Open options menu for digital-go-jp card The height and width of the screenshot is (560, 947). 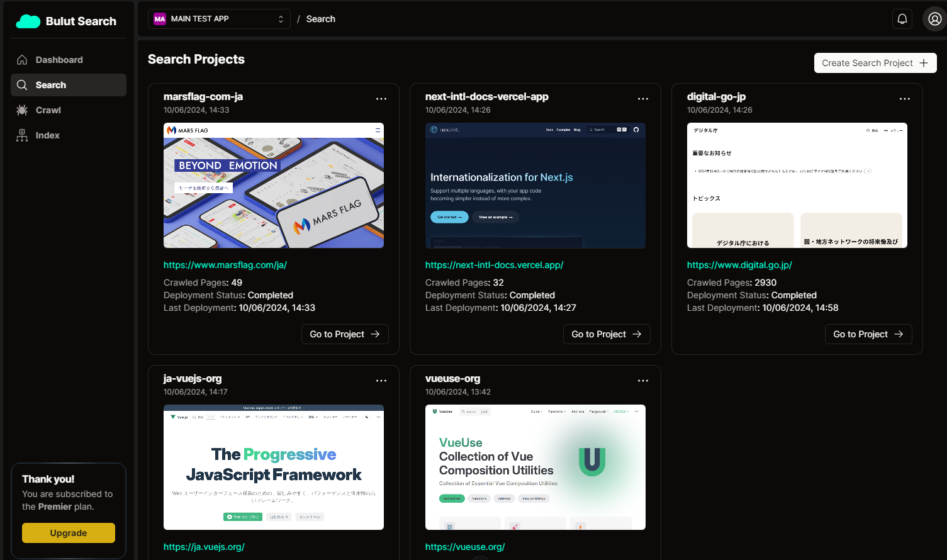[x=905, y=99]
